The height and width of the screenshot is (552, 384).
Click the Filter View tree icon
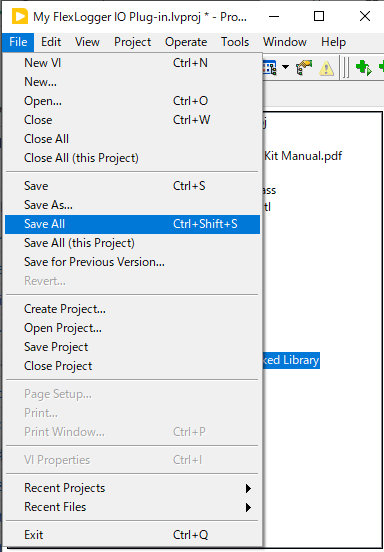[270, 68]
